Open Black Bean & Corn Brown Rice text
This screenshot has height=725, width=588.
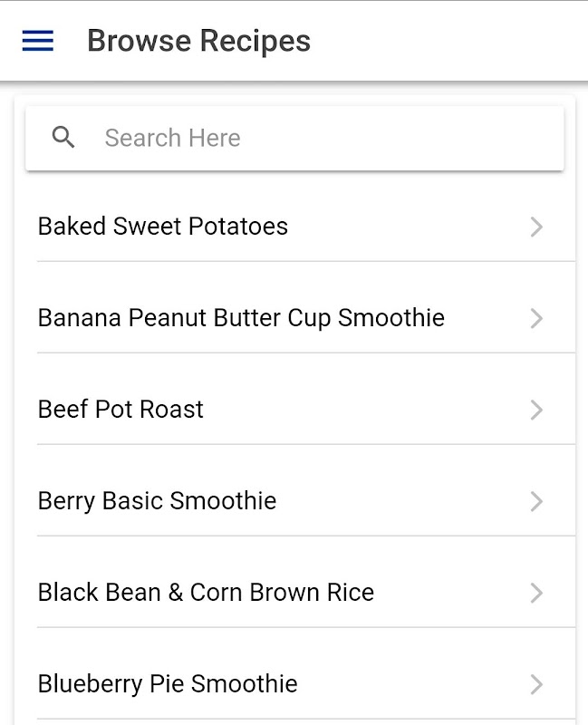(x=206, y=593)
